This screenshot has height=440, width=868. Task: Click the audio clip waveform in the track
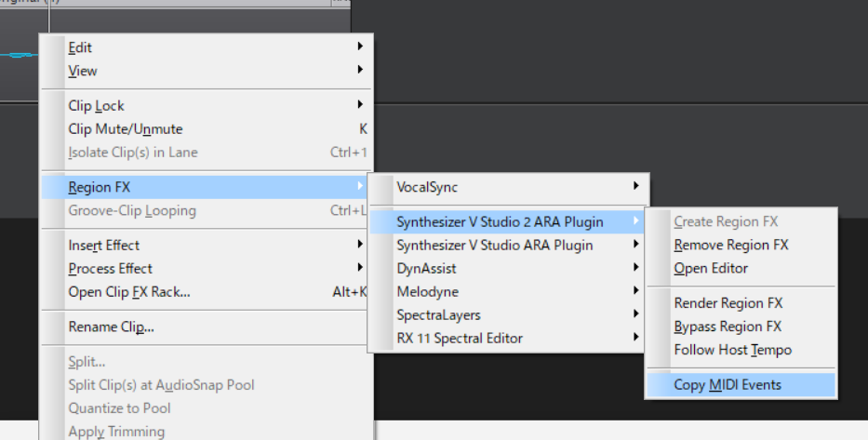click(20, 55)
